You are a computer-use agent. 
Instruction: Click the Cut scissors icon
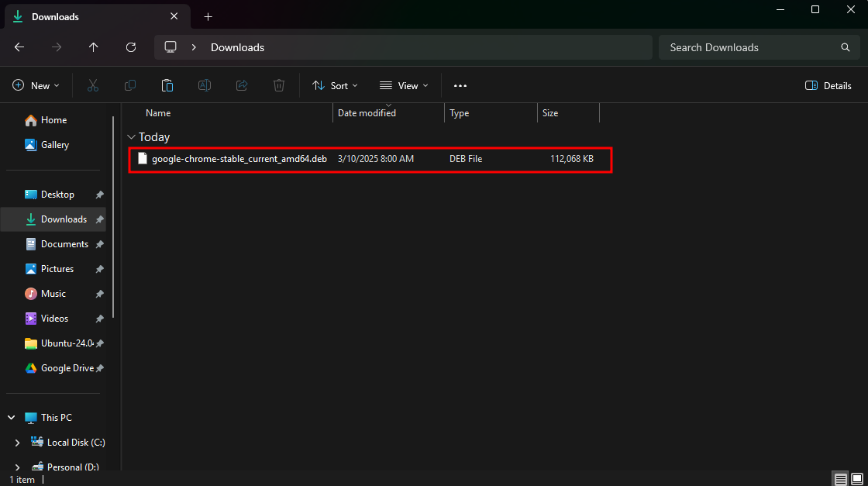click(x=93, y=86)
